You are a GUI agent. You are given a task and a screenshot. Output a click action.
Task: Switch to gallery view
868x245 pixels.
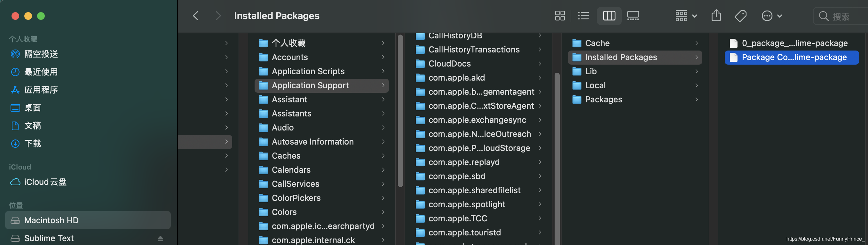pos(633,16)
